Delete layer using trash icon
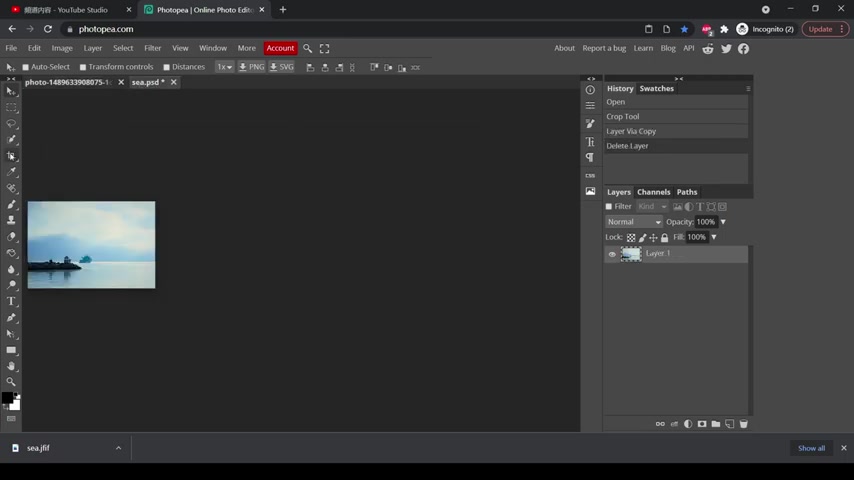Image resolution: width=854 pixels, height=480 pixels. click(743, 424)
